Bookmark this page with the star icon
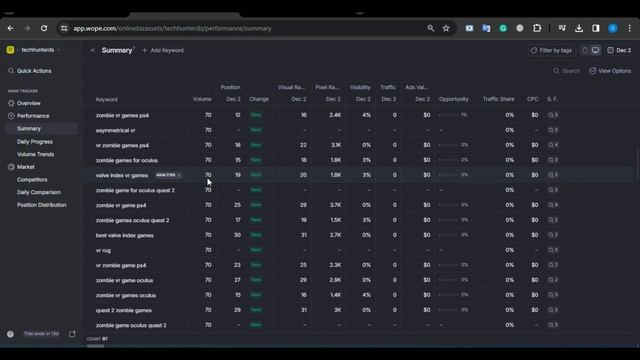640x360 pixels. pos(446,28)
